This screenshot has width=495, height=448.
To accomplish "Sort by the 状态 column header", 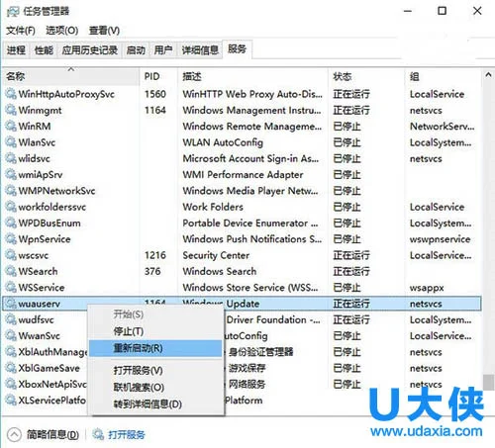I will pyautogui.click(x=366, y=77).
